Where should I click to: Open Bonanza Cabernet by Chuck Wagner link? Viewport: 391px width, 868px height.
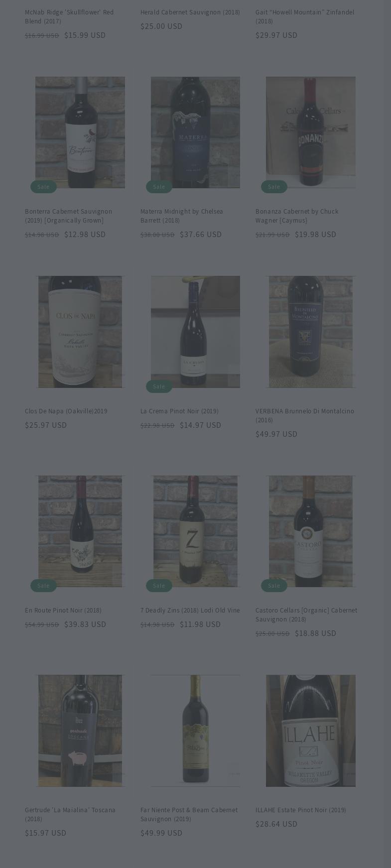coord(297,216)
